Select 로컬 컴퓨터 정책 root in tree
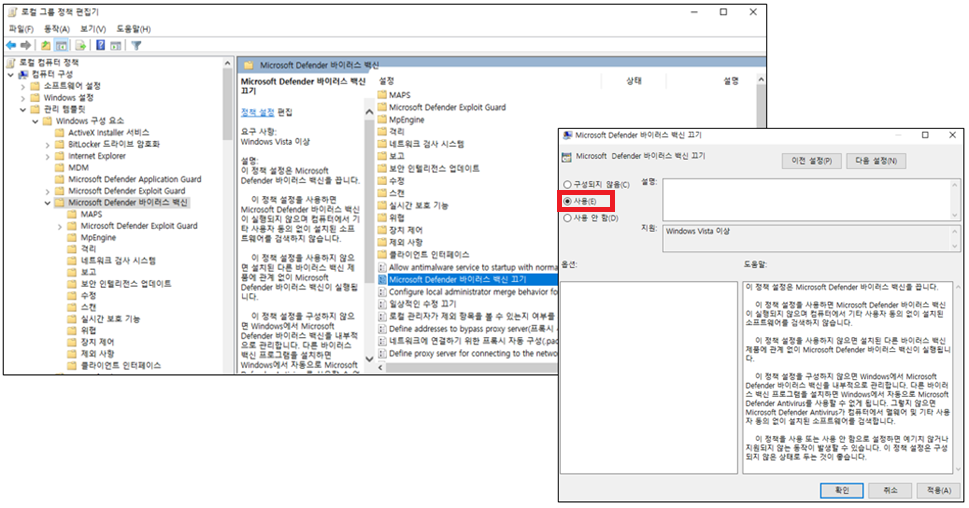Viewport: 969px width, 508px height. pos(49,62)
